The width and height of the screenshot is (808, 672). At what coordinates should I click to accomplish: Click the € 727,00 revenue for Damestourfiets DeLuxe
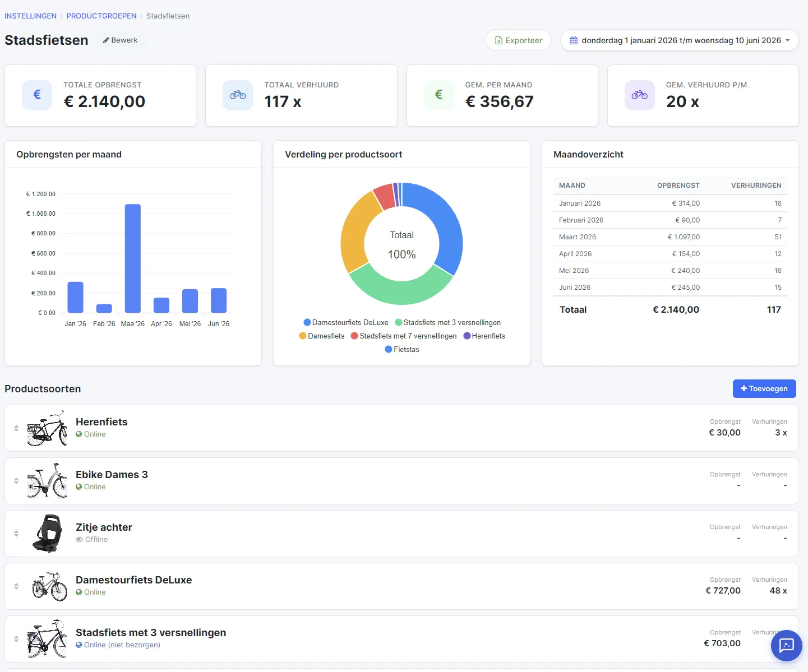coord(723,591)
